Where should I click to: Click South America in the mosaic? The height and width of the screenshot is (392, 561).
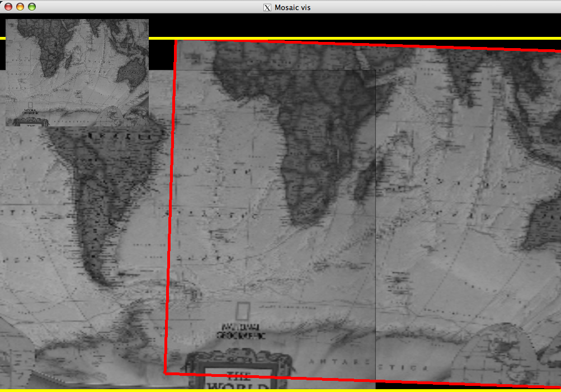(x=98, y=190)
